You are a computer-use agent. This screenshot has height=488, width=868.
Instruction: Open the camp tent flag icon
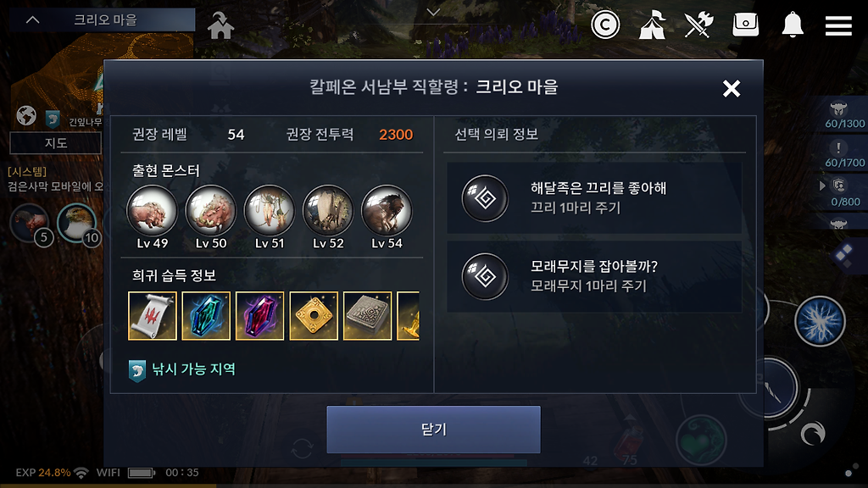pyautogui.click(x=652, y=25)
